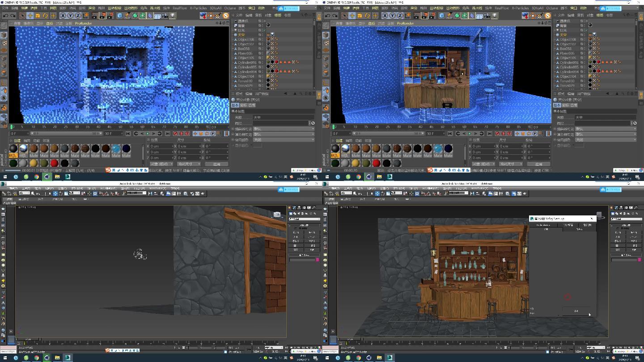This screenshot has width=644, height=362.
Task: Go to end of animation in left Cinema 4D window
Action: click(167, 134)
